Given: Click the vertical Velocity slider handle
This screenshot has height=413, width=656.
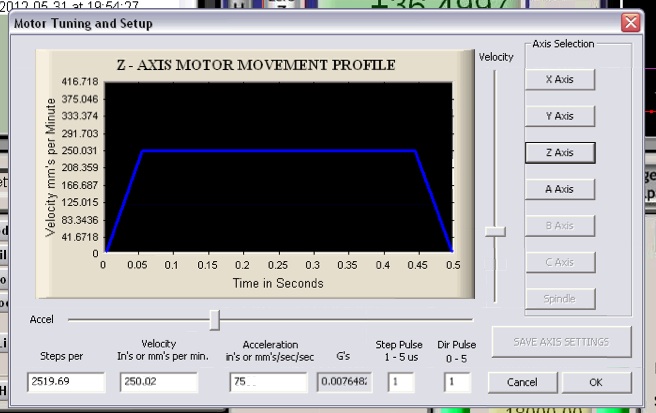Looking at the screenshot, I should [495, 231].
